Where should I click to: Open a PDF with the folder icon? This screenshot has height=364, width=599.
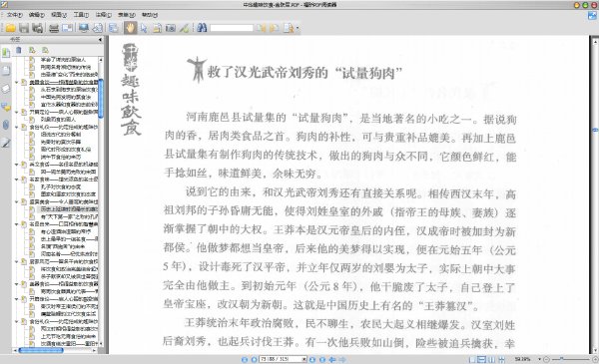10,28
